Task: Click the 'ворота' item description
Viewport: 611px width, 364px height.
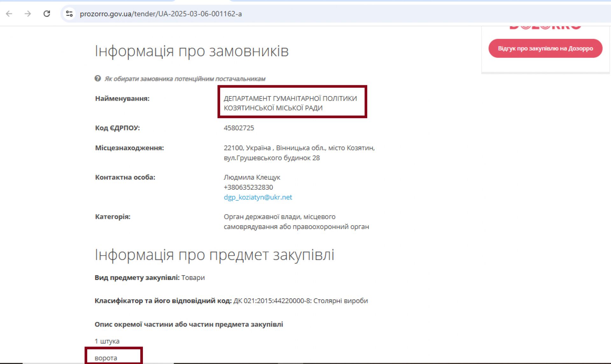Action: [x=106, y=358]
